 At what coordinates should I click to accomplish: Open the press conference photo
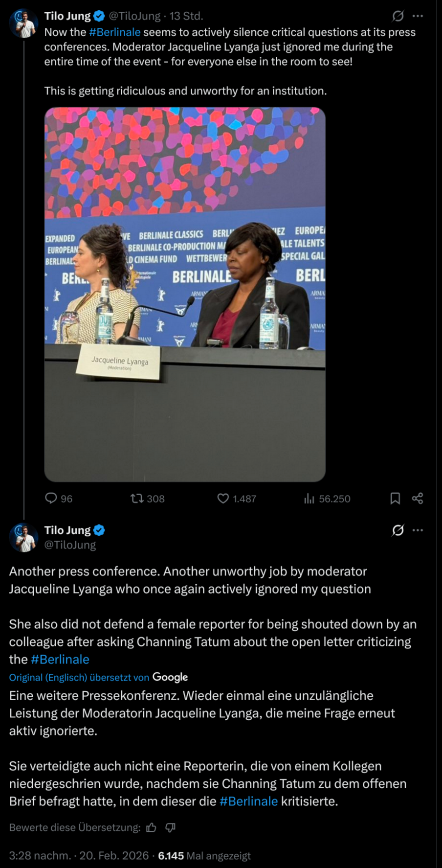pos(185,295)
